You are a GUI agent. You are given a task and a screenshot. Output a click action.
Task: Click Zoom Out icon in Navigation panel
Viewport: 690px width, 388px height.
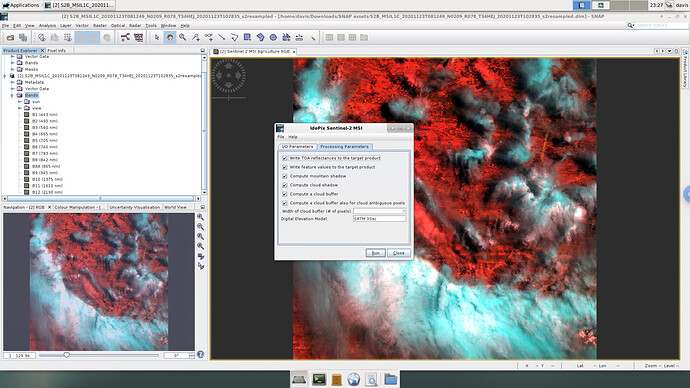[x=201, y=227]
